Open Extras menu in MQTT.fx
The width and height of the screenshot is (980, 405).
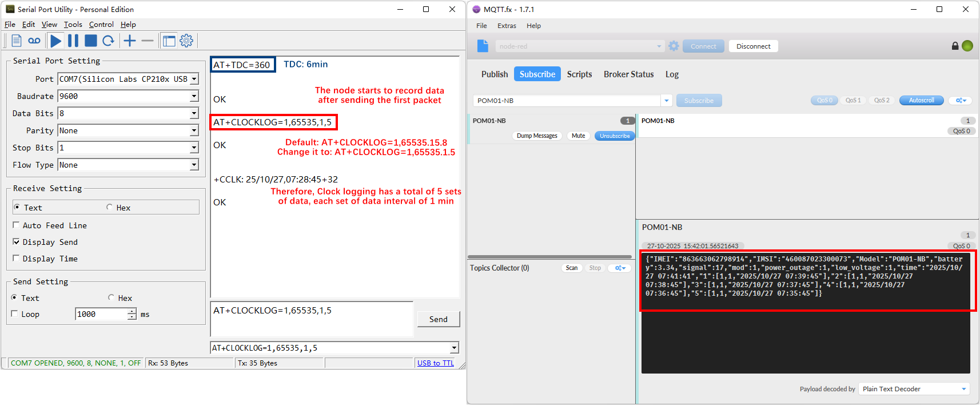click(507, 26)
